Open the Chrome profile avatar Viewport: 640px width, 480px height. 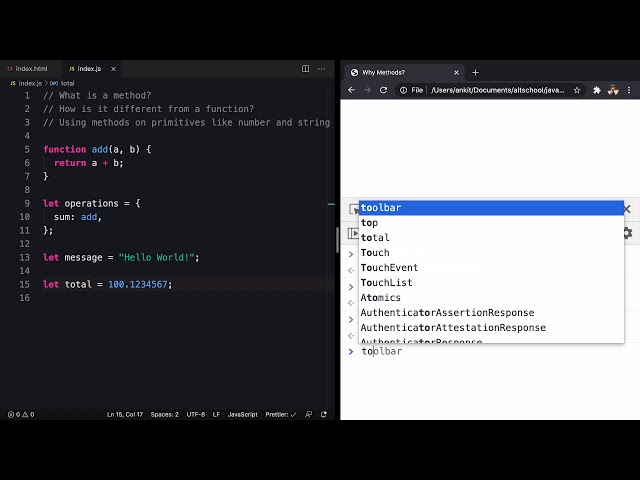(x=613, y=90)
